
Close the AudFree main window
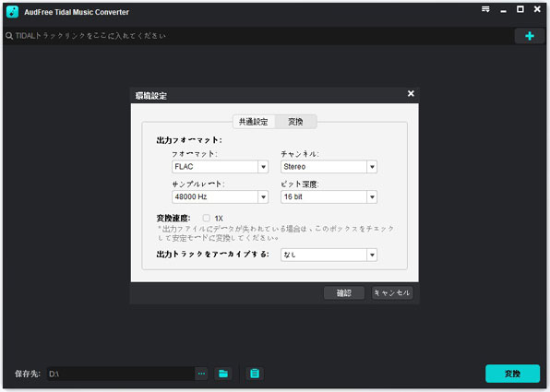pos(537,9)
